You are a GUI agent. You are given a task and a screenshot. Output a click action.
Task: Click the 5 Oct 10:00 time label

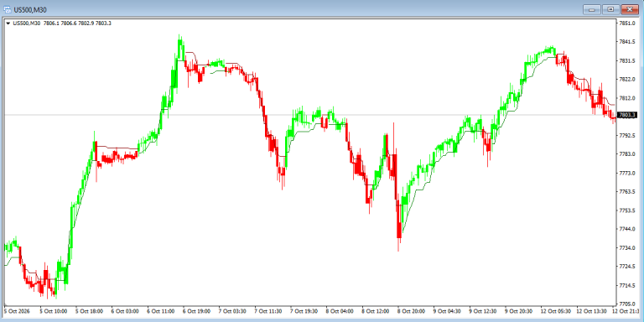pyautogui.click(x=54, y=311)
